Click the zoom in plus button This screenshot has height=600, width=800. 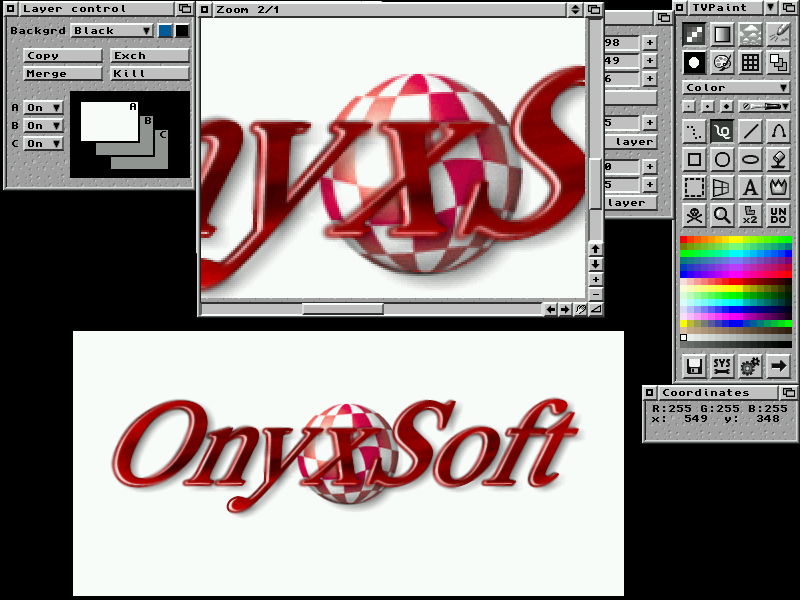tap(595, 280)
